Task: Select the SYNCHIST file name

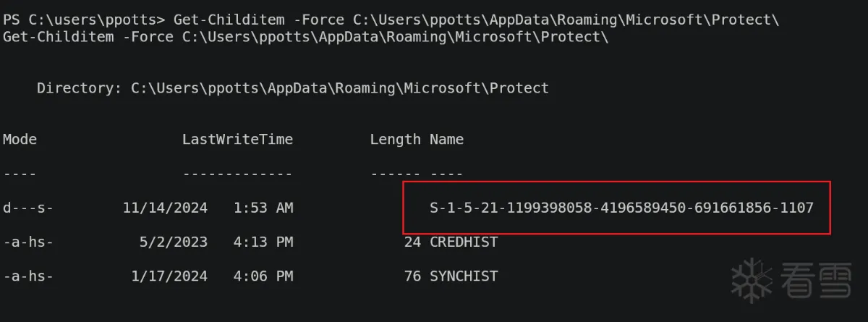Action: pos(464,276)
